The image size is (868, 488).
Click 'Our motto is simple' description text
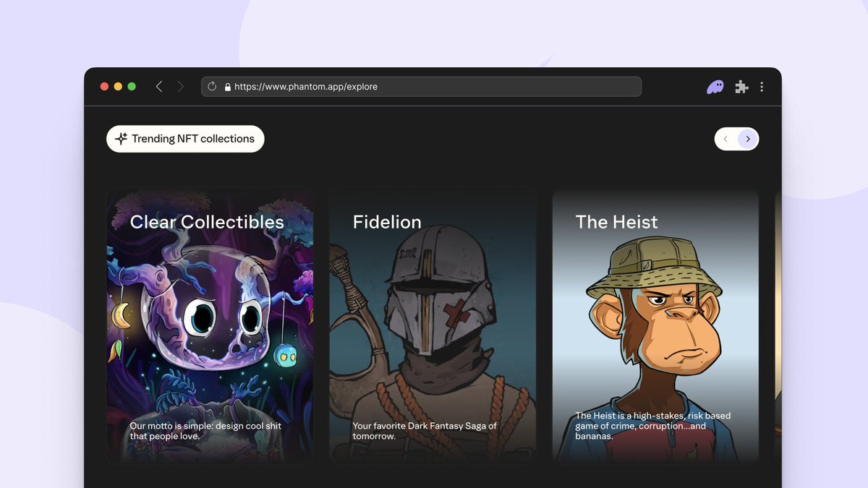205,431
